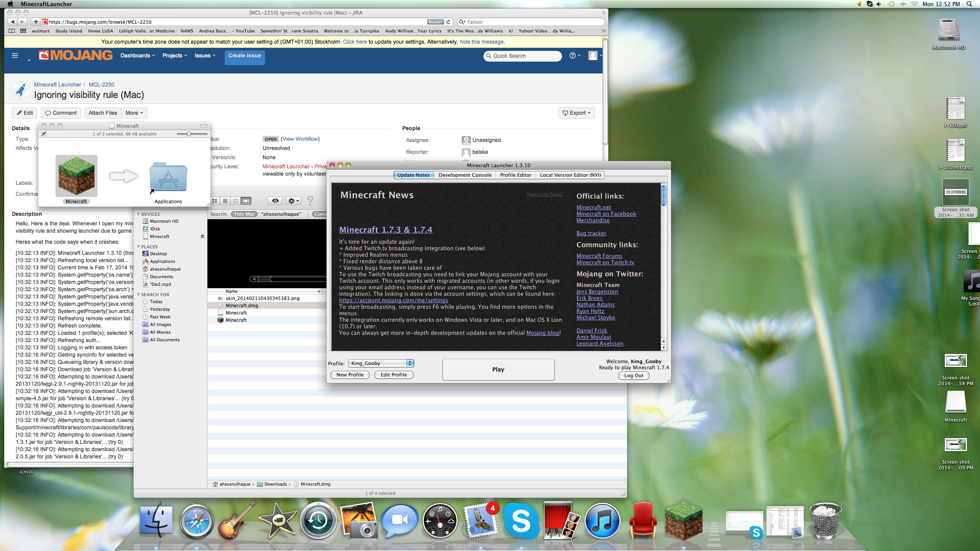Toggle the This Mac search scope
Viewport: 980px width, 551px height.
(x=244, y=214)
